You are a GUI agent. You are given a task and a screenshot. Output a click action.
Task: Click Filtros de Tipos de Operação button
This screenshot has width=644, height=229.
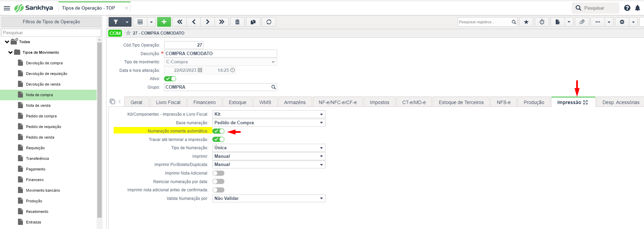(x=51, y=22)
